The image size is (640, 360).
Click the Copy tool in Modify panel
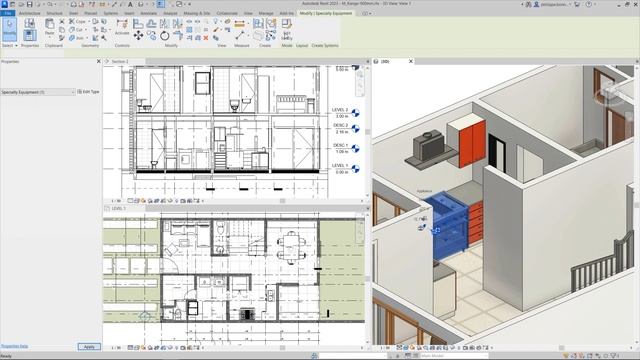[151, 36]
